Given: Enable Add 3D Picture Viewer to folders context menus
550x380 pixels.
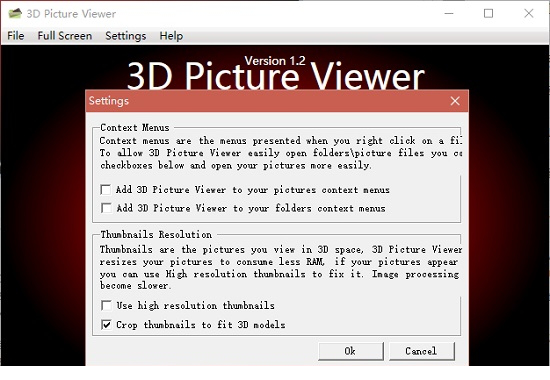Looking at the screenshot, I should click(106, 208).
